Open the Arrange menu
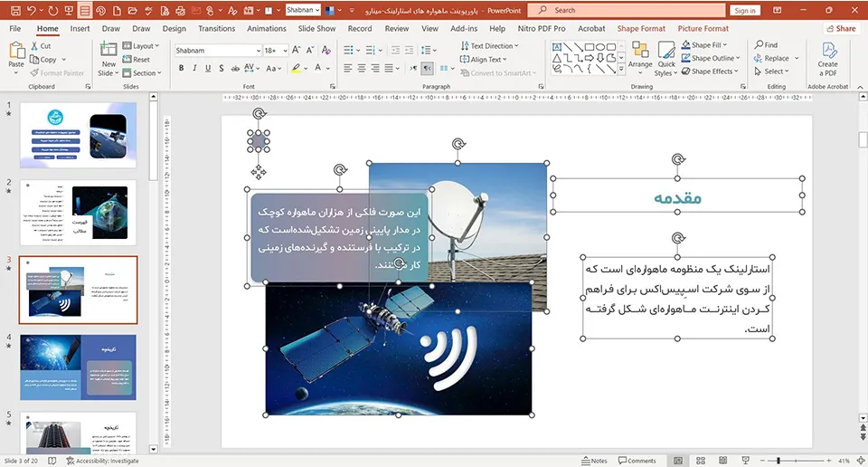The width and height of the screenshot is (868, 467). tap(640, 58)
